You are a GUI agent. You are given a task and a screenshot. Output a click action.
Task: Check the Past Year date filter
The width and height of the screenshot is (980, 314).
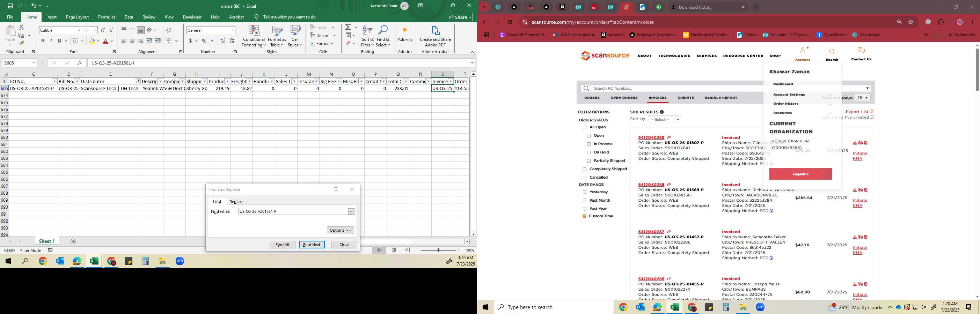(x=585, y=209)
